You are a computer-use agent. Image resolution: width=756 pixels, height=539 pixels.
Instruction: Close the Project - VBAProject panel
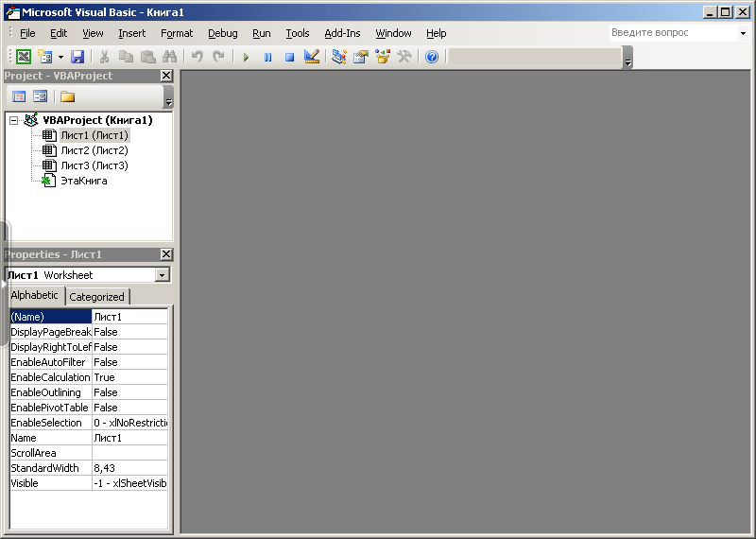pyautogui.click(x=166, y=76)
